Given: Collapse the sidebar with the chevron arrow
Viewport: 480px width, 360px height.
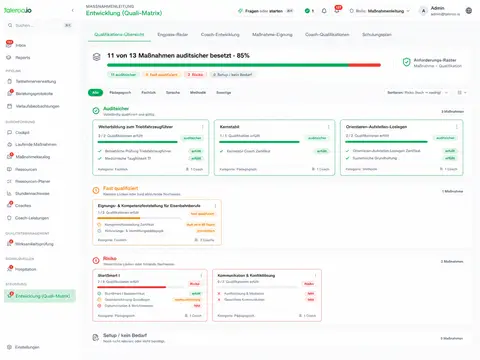Looking at the screenshot, I should coord(73,10).
